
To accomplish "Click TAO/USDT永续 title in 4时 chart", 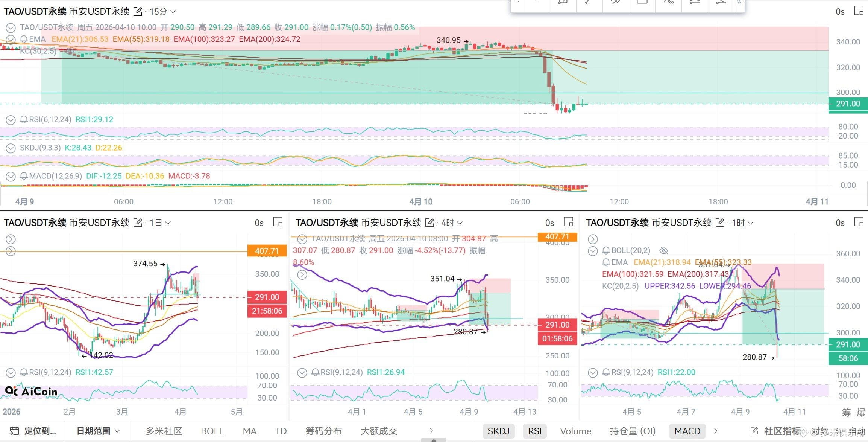I will (327, 223).
